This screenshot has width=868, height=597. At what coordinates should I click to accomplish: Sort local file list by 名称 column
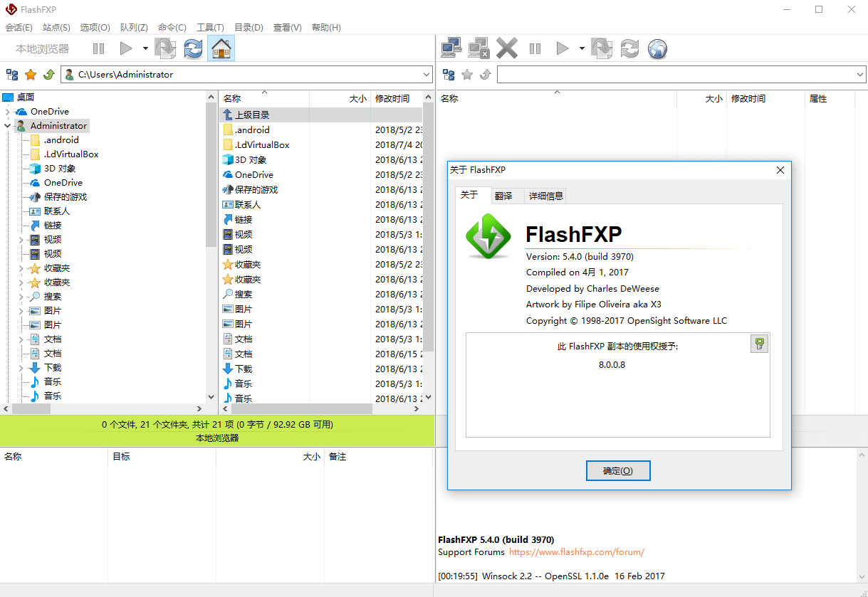tap(264, 99)
